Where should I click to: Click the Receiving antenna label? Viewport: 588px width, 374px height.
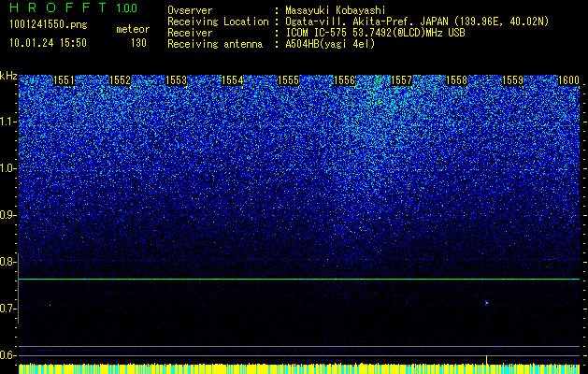(x=215, y=44)
